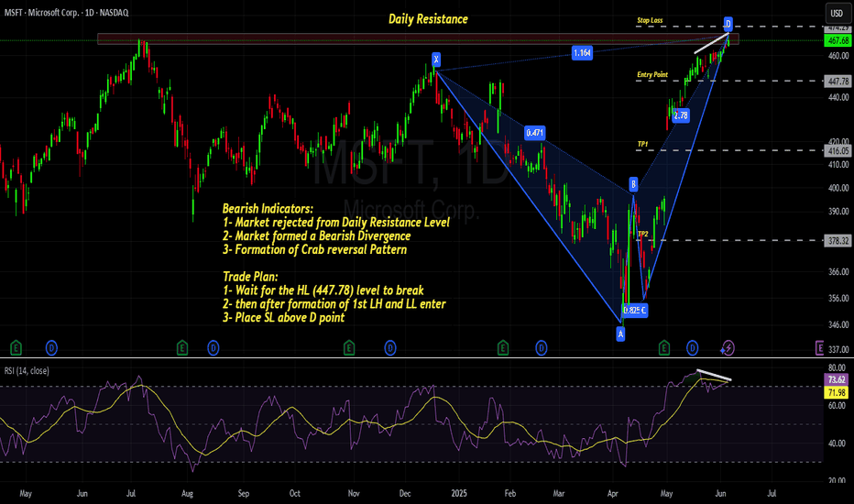Click the dividend marker between Aug and Sep
The image size is (854, 504).
pos(213,347)
